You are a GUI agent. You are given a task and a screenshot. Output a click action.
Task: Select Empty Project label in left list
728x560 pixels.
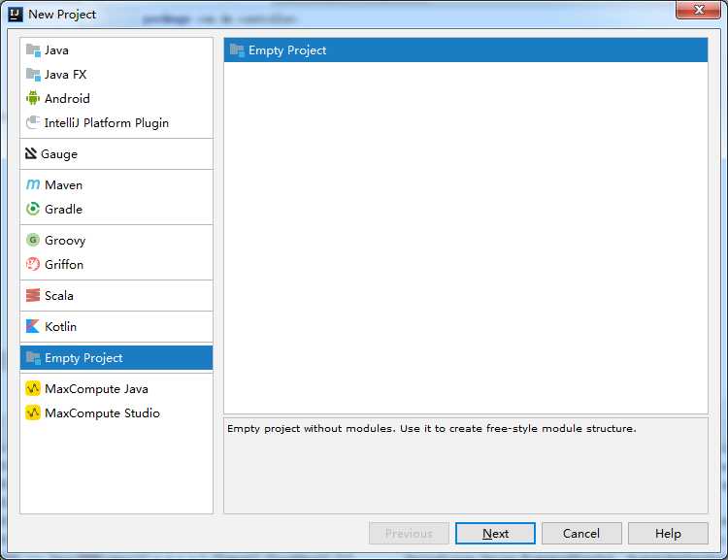click(x=83, y=358)
